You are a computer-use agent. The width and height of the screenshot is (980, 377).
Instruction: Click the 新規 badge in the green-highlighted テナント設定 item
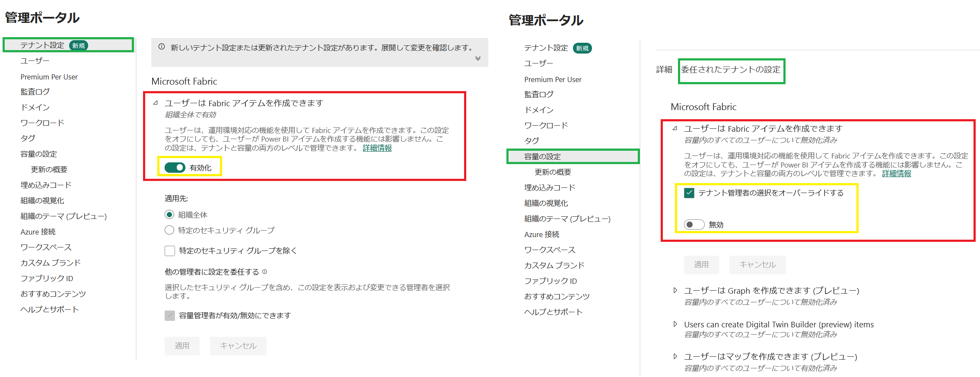[79, 45]
